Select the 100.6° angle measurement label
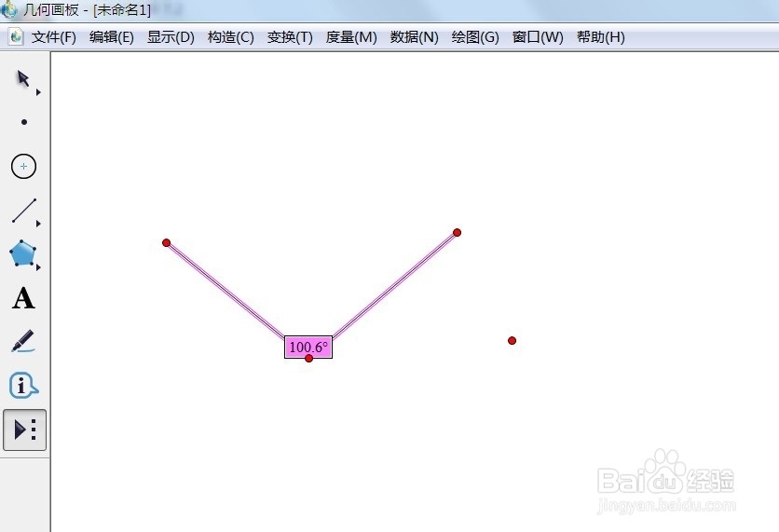The image size is (779, 532). 308,347
